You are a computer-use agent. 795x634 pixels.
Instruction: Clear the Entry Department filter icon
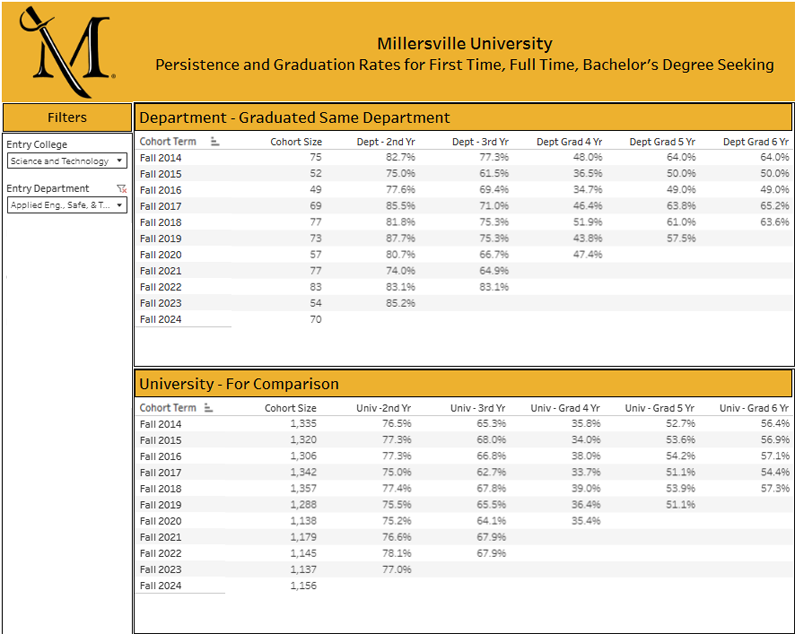(x=122, y=189)
